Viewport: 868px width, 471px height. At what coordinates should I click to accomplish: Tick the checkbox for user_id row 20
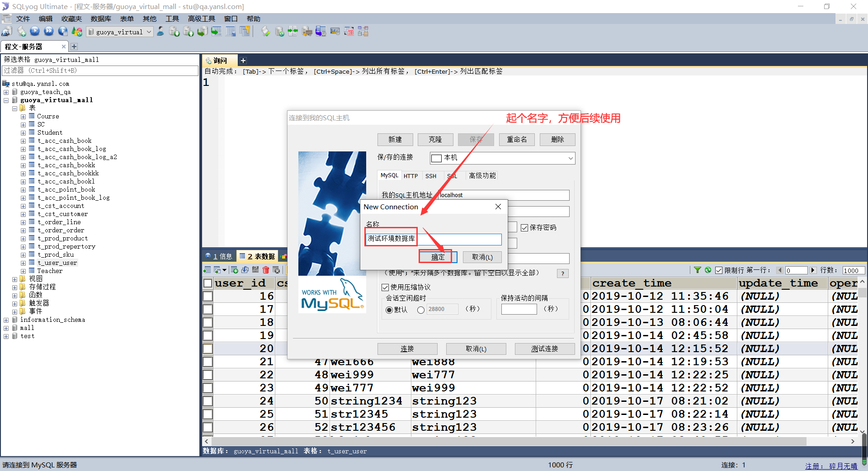click(208, 349)
